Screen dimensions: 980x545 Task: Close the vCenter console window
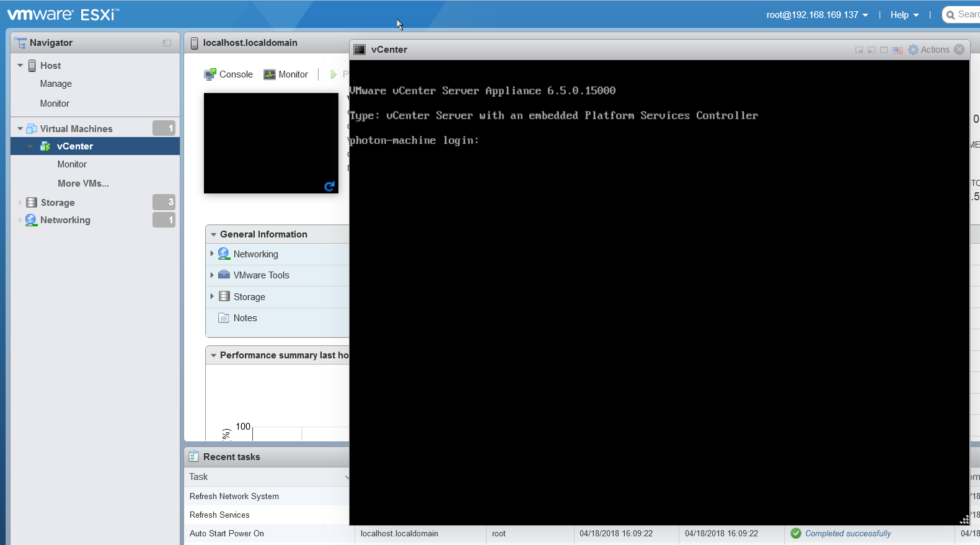[960, 50]
